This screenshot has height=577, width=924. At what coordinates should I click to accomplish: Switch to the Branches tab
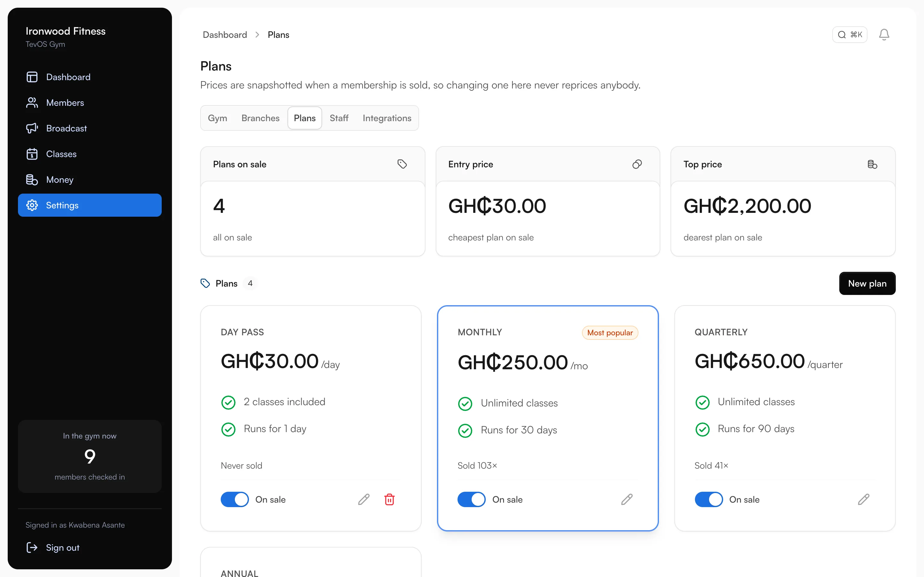click(261, 118)
